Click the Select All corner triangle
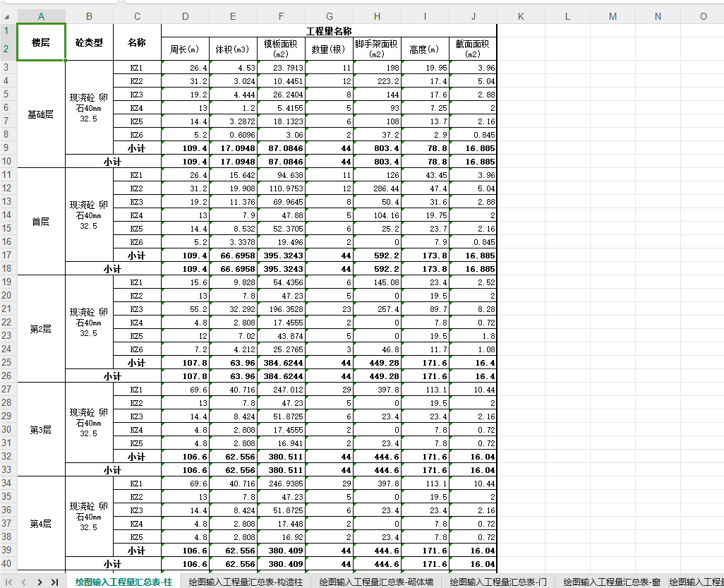Screen dimensions: 724x588 point(7,17)
